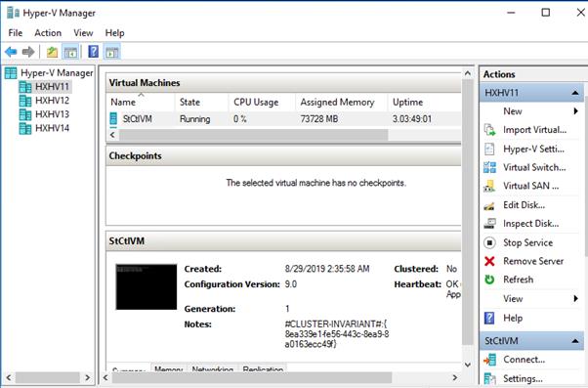Viewport: 588px width, 388px height.
Task: Sort by State column header
Action: tap(202, 102)
